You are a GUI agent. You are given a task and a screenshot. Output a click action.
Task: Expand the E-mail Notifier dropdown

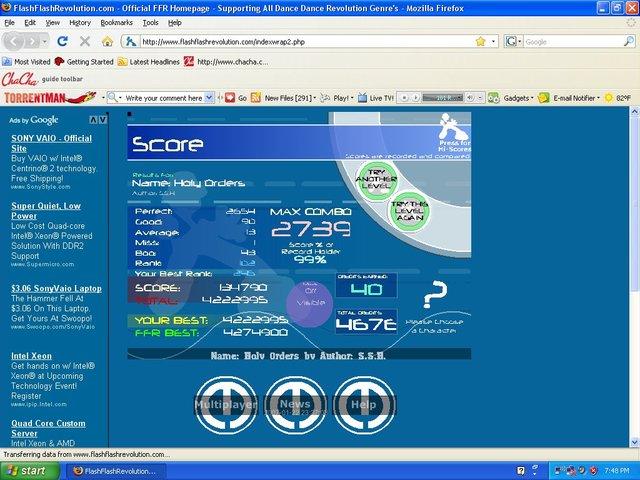(598, 98)
